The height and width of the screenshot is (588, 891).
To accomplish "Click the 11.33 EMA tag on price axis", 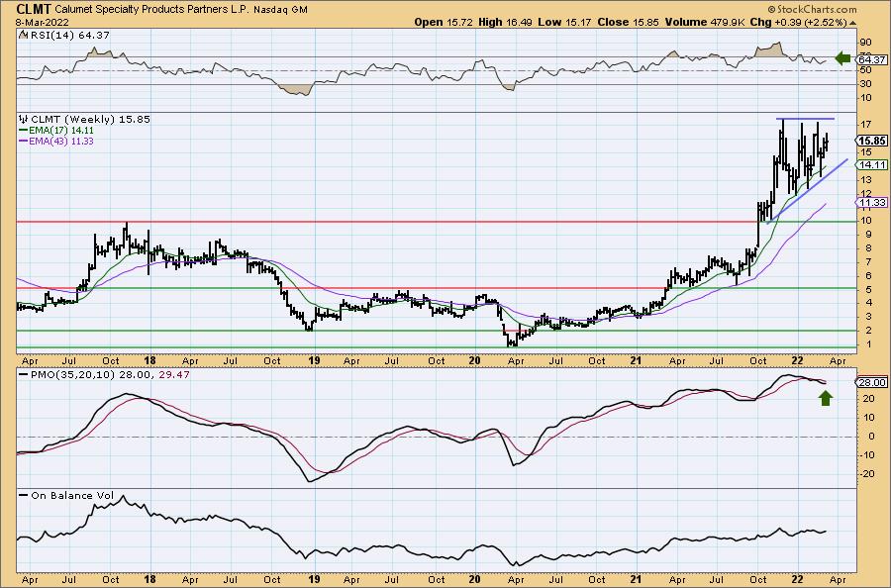I will click(x=872, y=202).
